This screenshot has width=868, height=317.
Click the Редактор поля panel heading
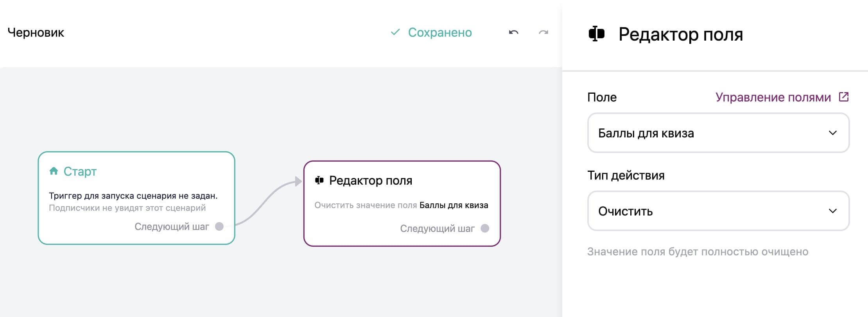pyautogui.click(x=681, y=34)
